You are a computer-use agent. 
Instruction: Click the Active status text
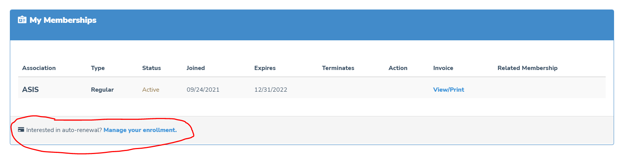pyautogui.click(x=151, y=90)
